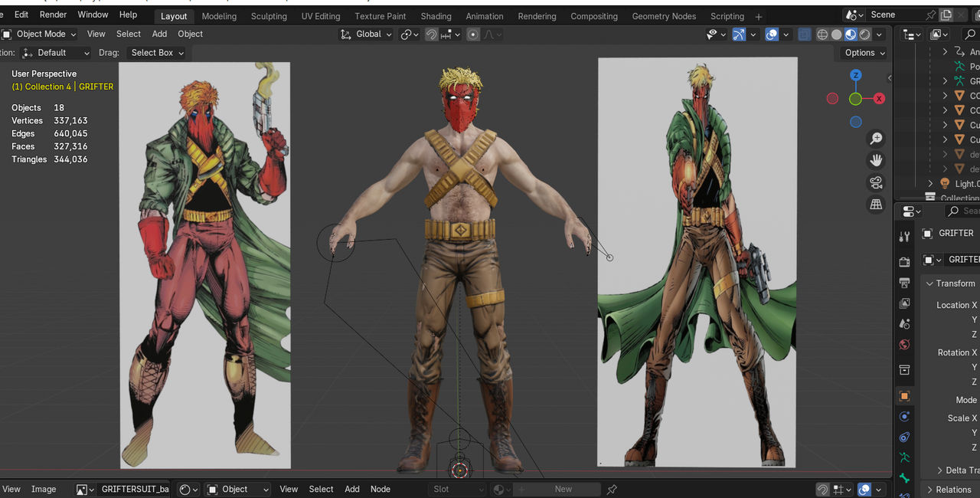Open the UV Editing workspace tab
The image size is (980, 498).
click(x=321, y=16)
